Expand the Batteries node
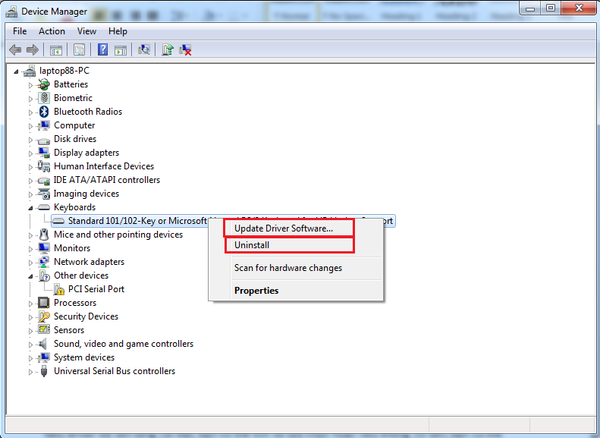The width and height of the screenshot is (600, 438). pos(31,85)
